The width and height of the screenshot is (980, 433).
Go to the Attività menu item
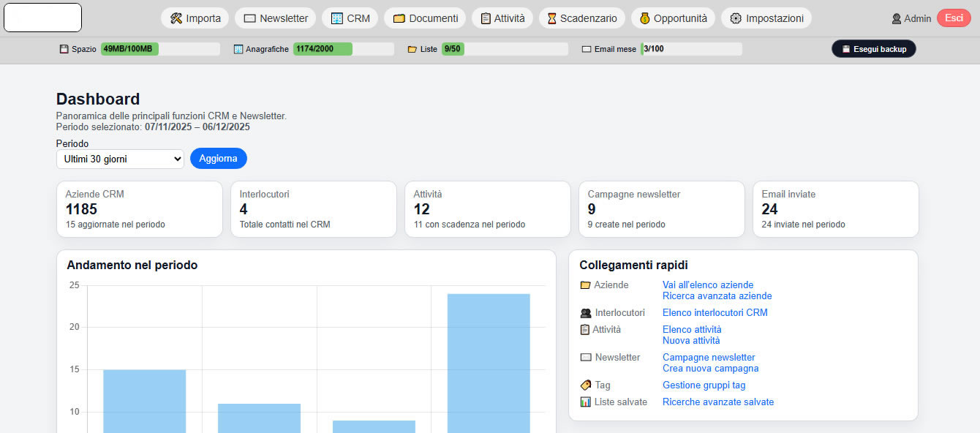pyautogui.click(x=502, y=18)
